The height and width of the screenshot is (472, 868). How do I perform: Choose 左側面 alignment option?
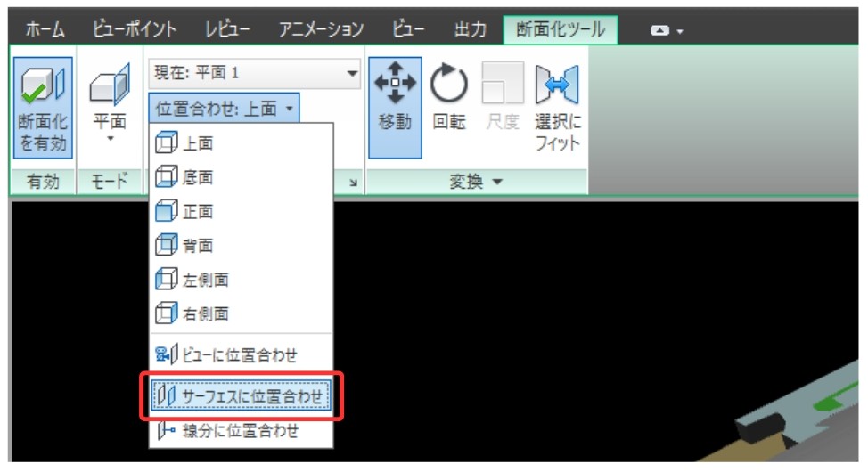click(242, 280)
